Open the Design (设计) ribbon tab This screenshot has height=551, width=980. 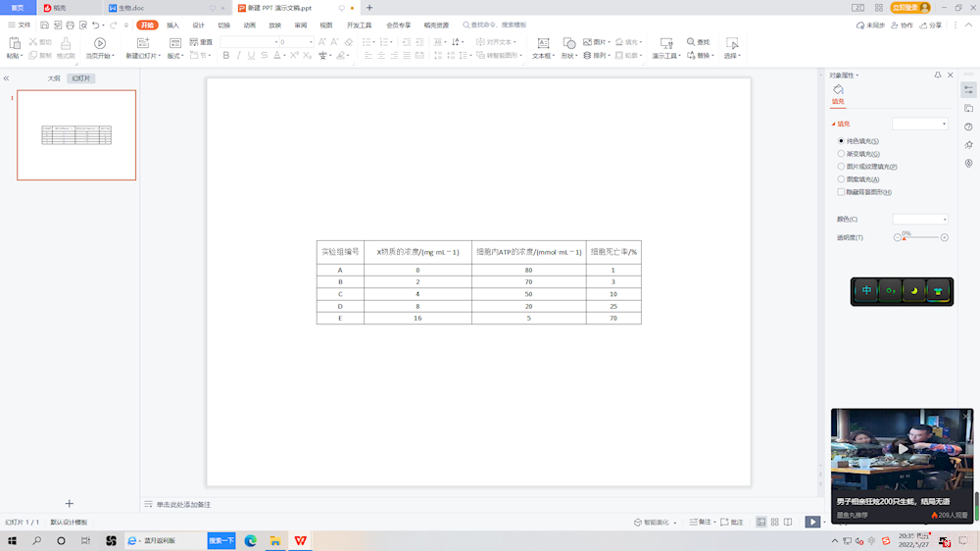click(x=198, y=25)
